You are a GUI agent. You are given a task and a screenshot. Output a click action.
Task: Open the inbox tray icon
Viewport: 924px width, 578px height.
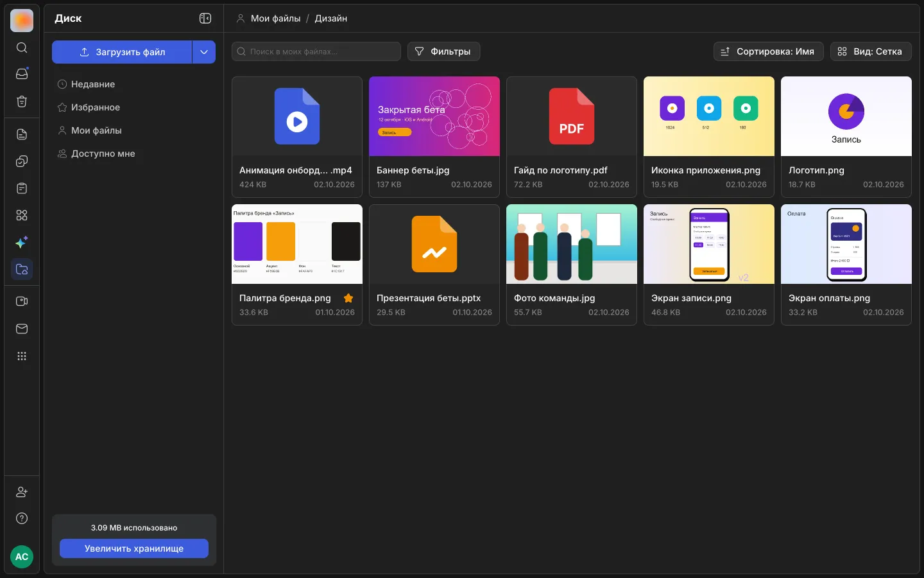(x=22, y=74)
